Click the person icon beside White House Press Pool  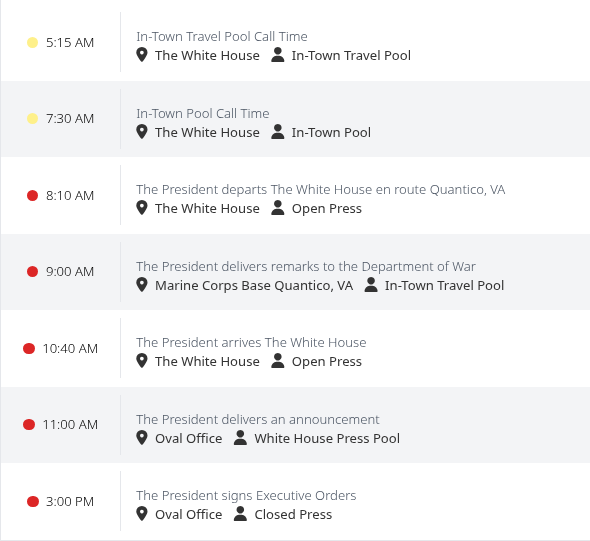click(240, 438)
